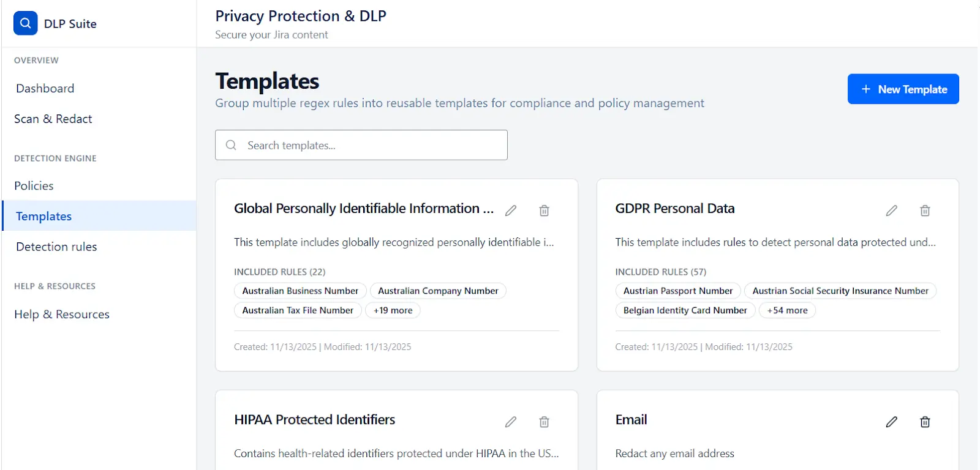Click the DLP Suite app name

click(x=70, y=24)
